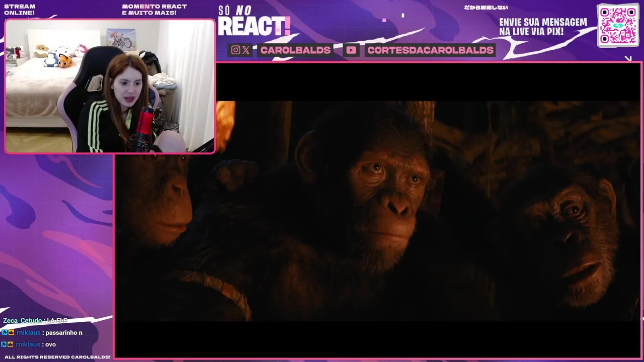Screen dimensions: 644x362
Task: Click the CORTESDACAROLBALDS channel label
Action: [x=430, y=50]
